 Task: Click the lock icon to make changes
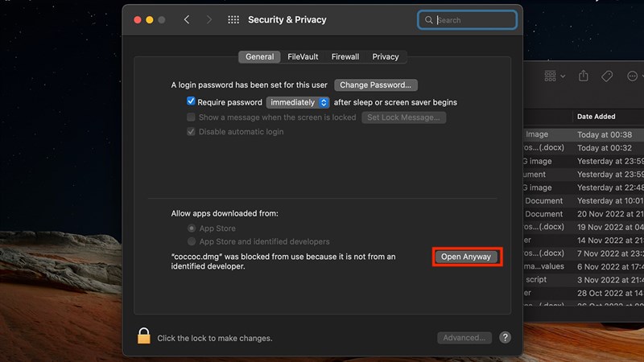tap(144, 336)
